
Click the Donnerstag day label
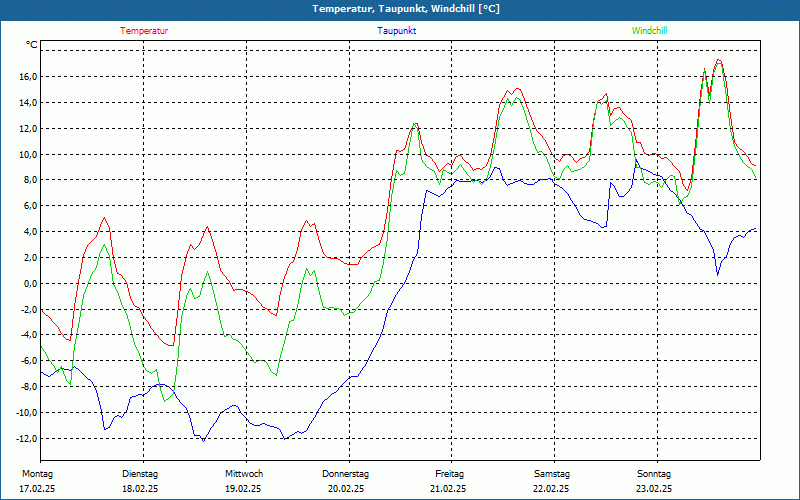345,474
